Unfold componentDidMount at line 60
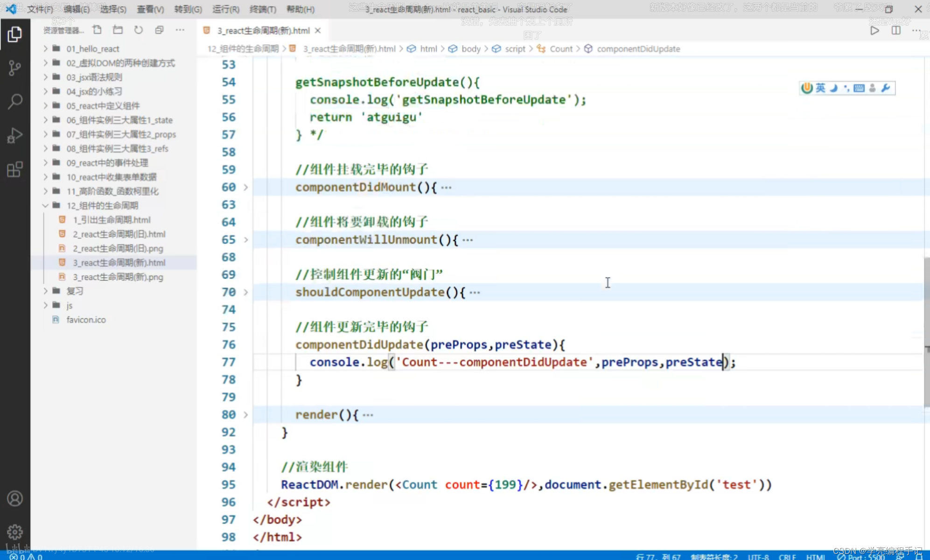The image size is (930, 560). pos(245,187)
